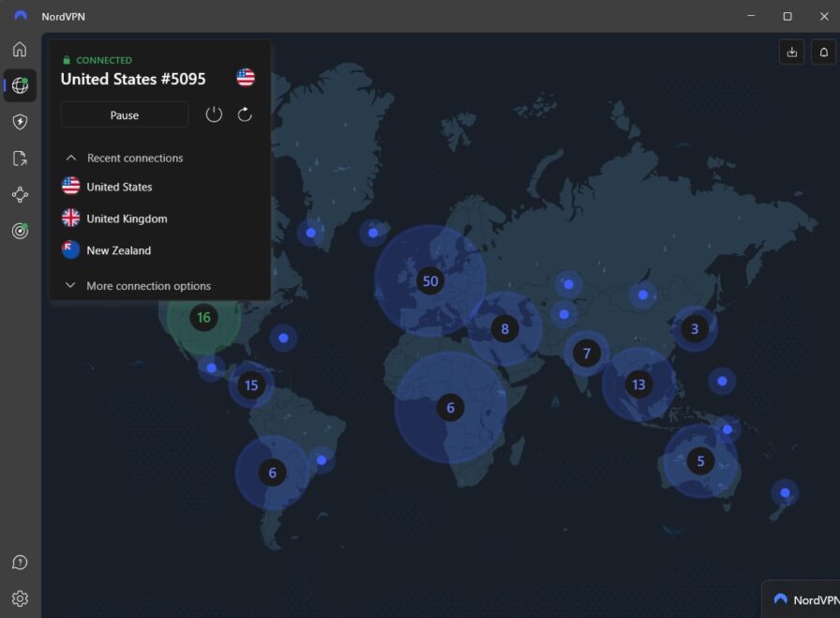
Task: Click the Papua New Guinea server dot
Action: click(727, 429)
